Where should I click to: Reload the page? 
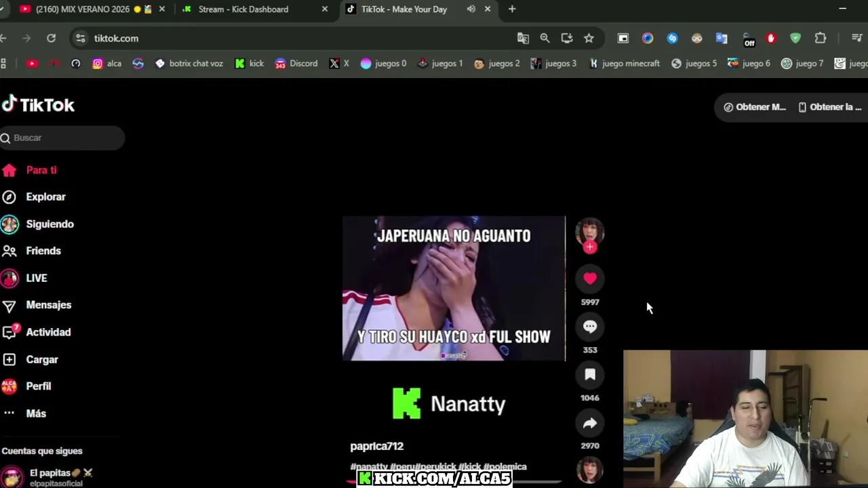pos(51,38)
